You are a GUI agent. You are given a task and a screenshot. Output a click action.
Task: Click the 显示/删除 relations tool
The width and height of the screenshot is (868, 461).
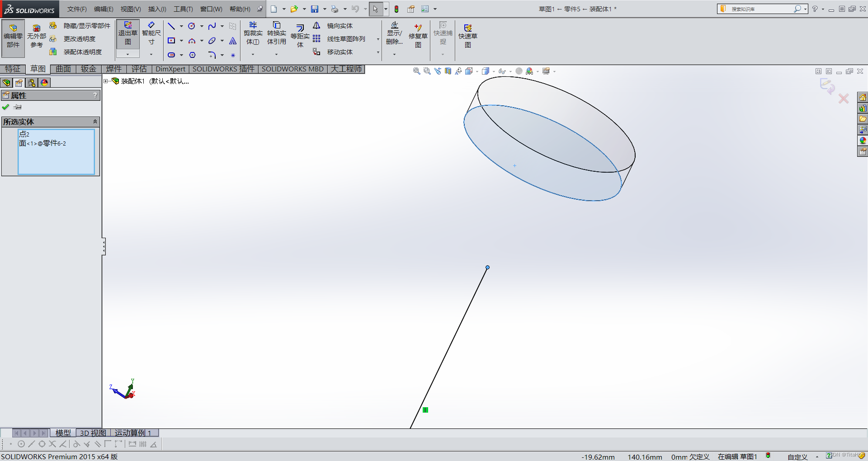394,33
